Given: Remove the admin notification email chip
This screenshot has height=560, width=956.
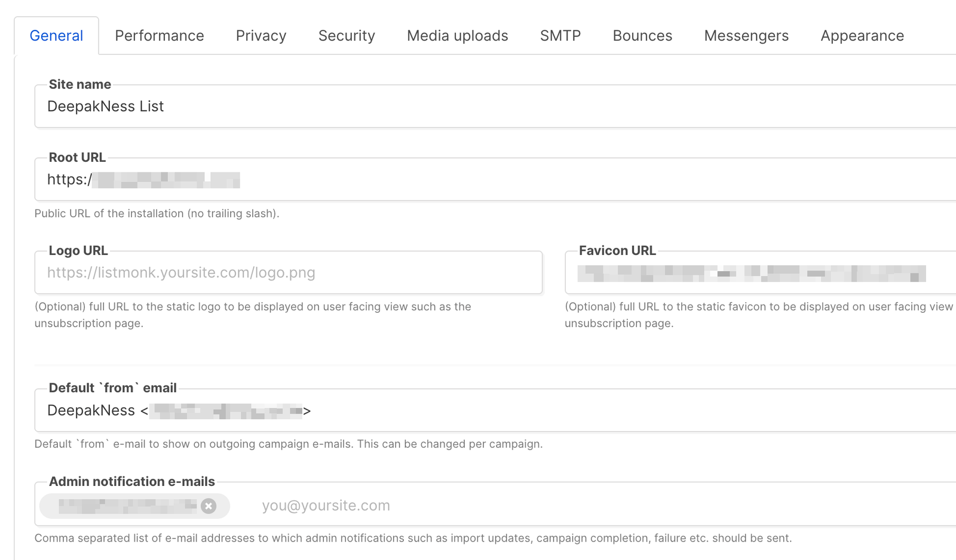Looking at the screenshot, I should 209,506.
